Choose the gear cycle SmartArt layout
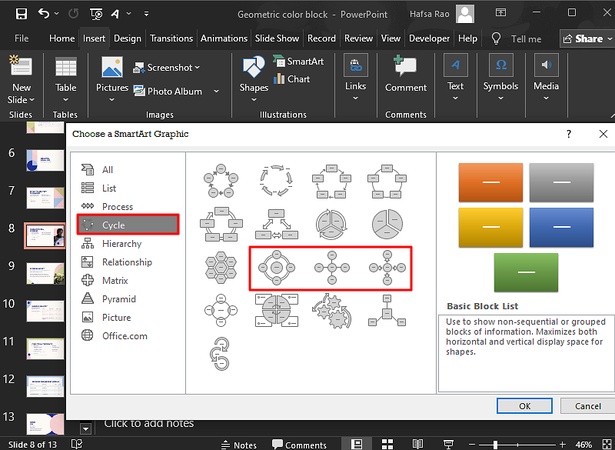 click(331, 309)
